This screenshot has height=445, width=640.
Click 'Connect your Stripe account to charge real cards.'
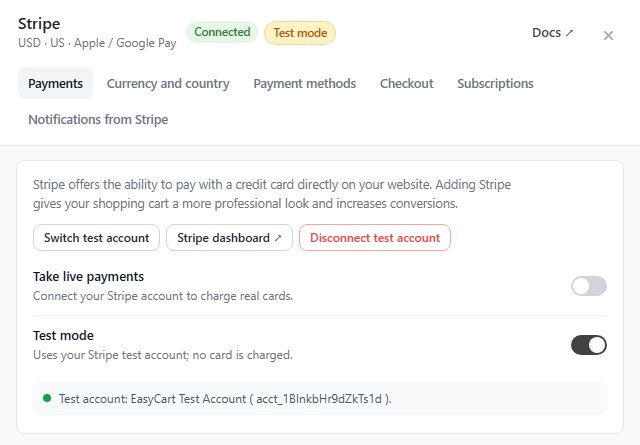(163, 296)
